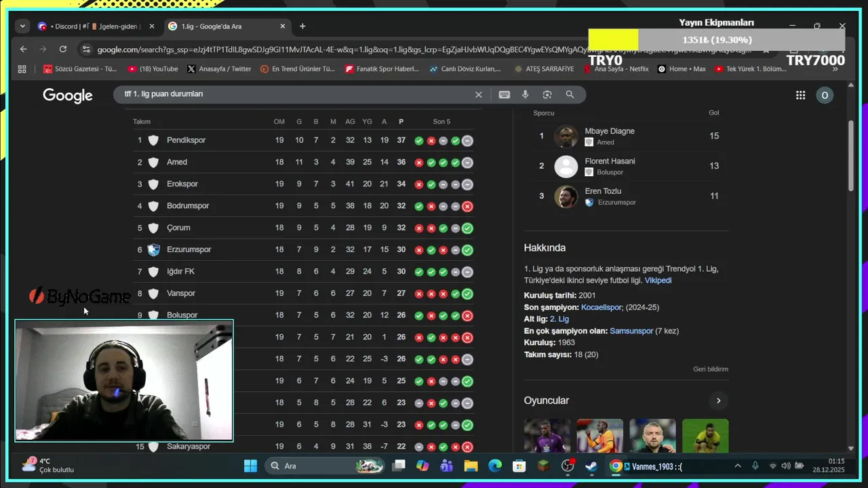The height and width of the screenshot is (488, 868).
Task: Open the tab search dropdown arrow
Action: point(23,26)
